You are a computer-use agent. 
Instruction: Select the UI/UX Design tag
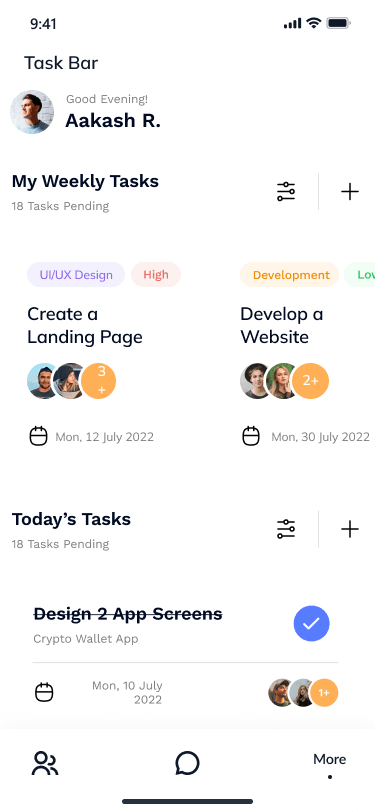[x=76, y=274]
